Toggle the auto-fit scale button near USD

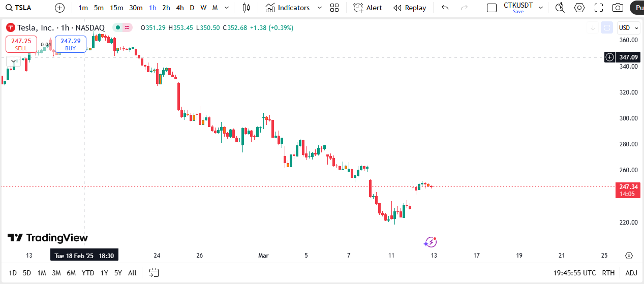click(606, 28)
